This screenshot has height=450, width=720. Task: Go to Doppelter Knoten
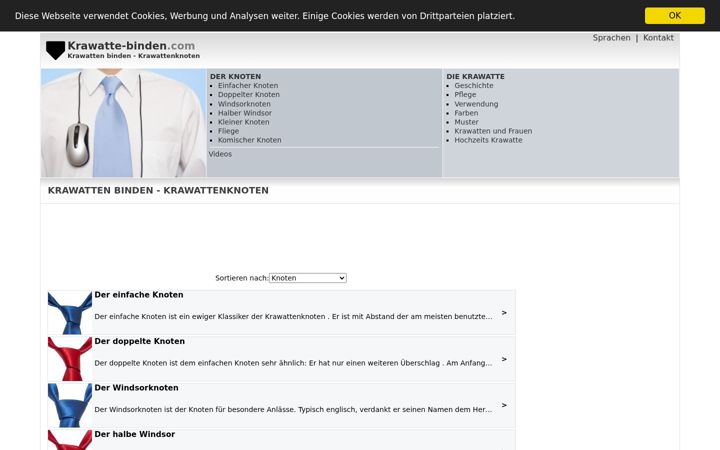coord(249,95)
